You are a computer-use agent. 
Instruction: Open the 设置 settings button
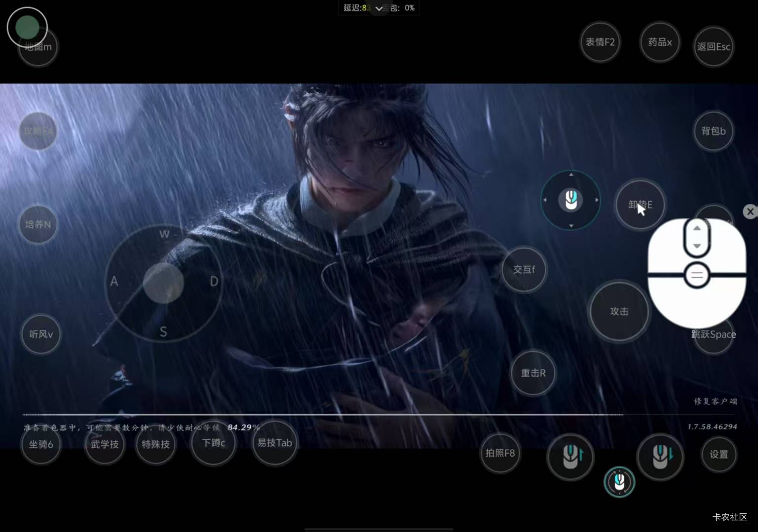tap(719, 455)
